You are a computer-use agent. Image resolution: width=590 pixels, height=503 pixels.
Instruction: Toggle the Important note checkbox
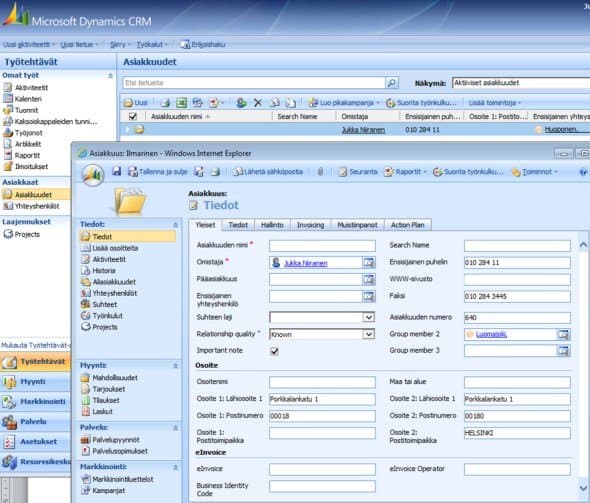click(274, 351)
